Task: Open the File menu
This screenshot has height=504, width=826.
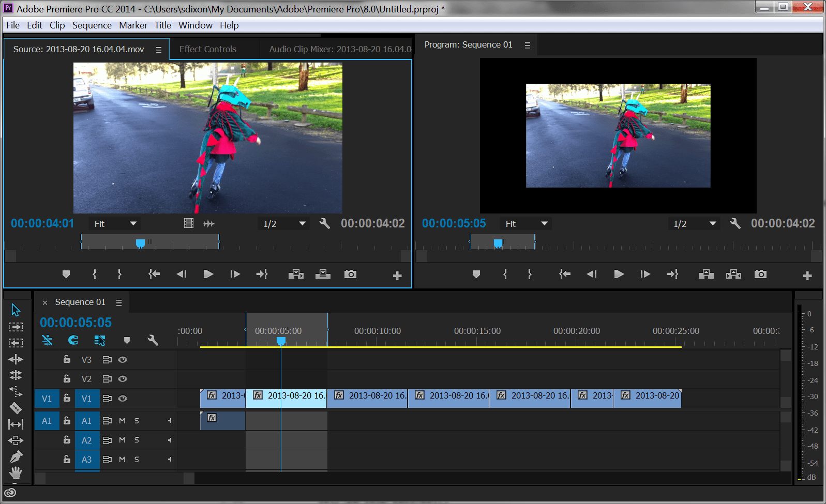Action: coord(13,25)
